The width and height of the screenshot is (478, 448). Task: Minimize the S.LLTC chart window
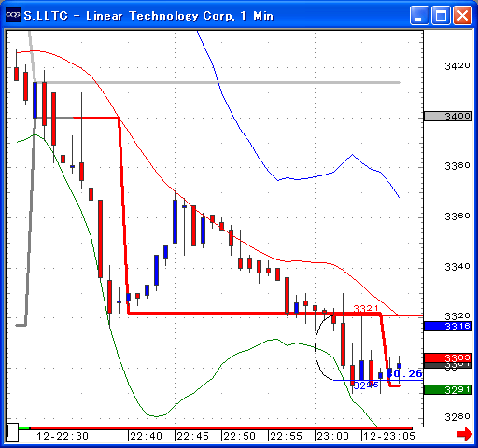(419, 15)
